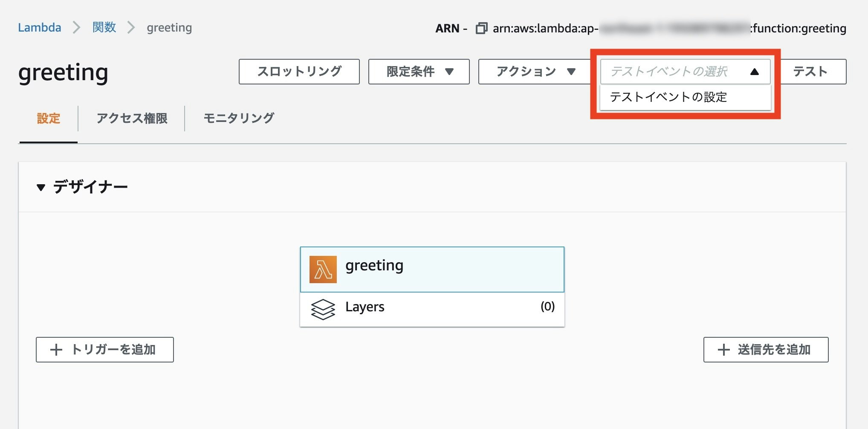Click plus icon on 送信先を追加

pyautogui.click(x=723, y=350)
